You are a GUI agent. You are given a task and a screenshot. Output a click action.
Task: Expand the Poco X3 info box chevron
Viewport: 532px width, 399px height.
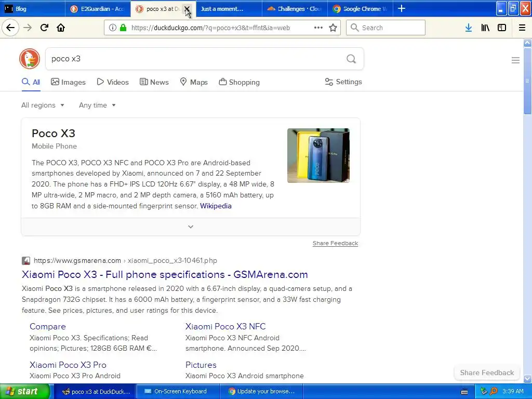(x=191, y=227)
